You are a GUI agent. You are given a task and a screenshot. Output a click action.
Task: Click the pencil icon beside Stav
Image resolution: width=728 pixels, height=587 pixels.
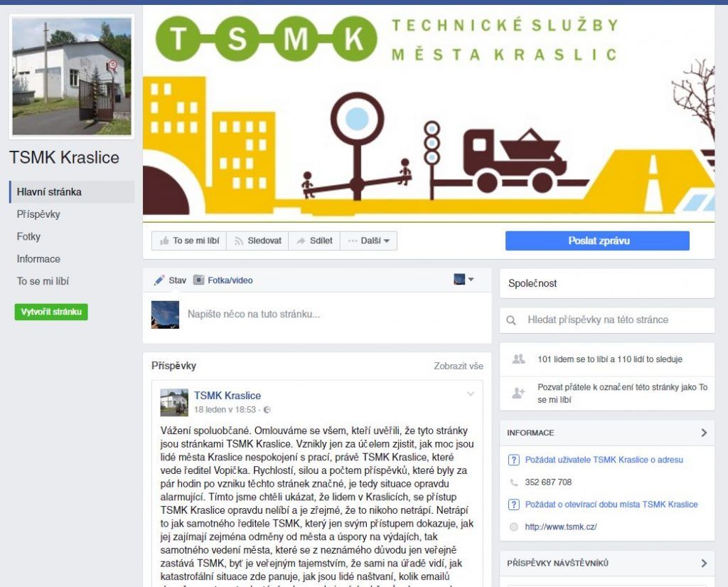pos(159,280)
